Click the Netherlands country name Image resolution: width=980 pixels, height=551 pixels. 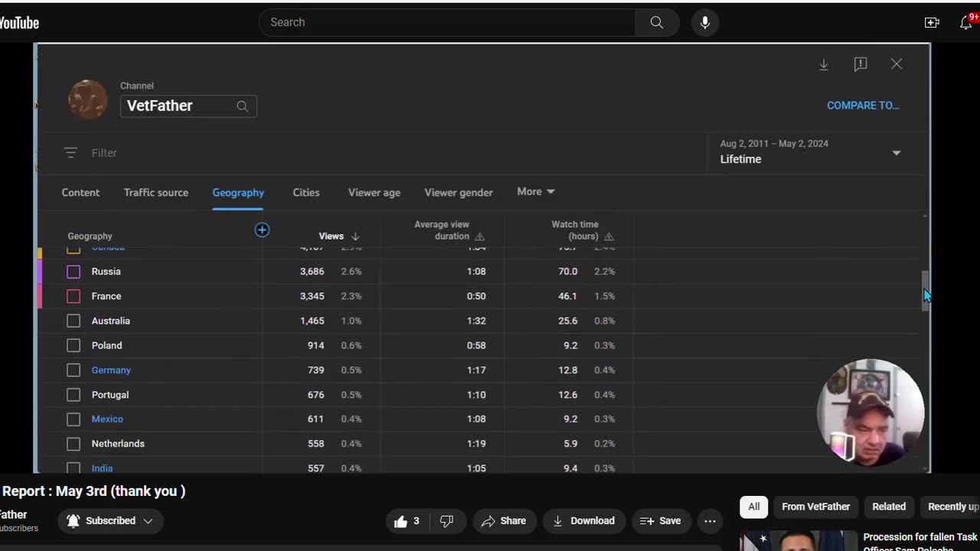(118, 444)
